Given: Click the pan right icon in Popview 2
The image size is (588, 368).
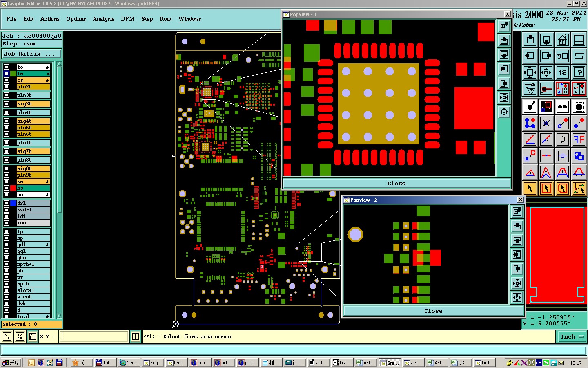Looking at the screenshot, I should click(x=517, y=269).
